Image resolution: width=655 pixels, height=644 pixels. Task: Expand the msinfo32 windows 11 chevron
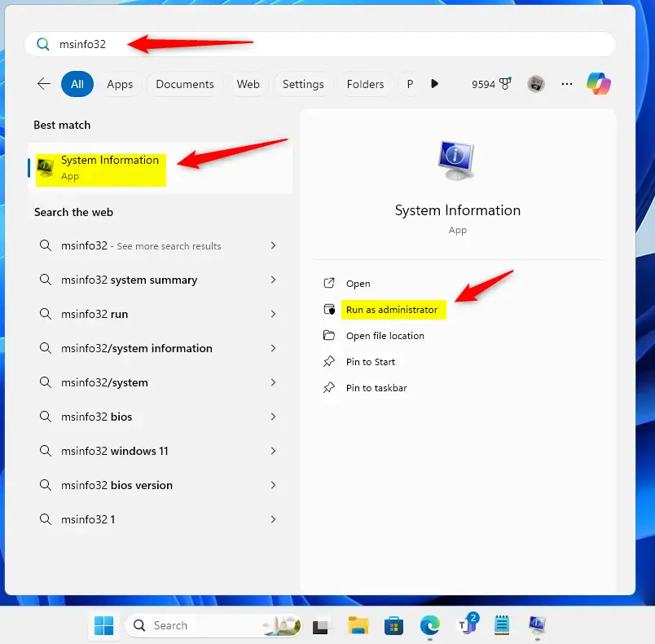273,451
